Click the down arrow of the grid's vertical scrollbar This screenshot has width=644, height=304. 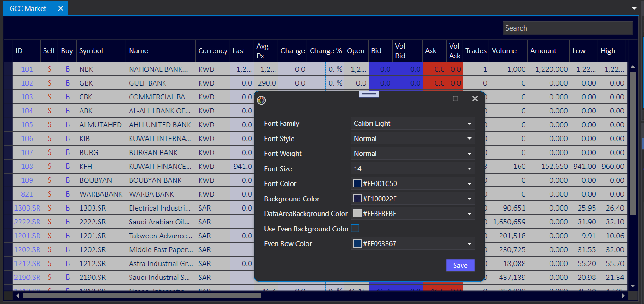tap(633, 287)
